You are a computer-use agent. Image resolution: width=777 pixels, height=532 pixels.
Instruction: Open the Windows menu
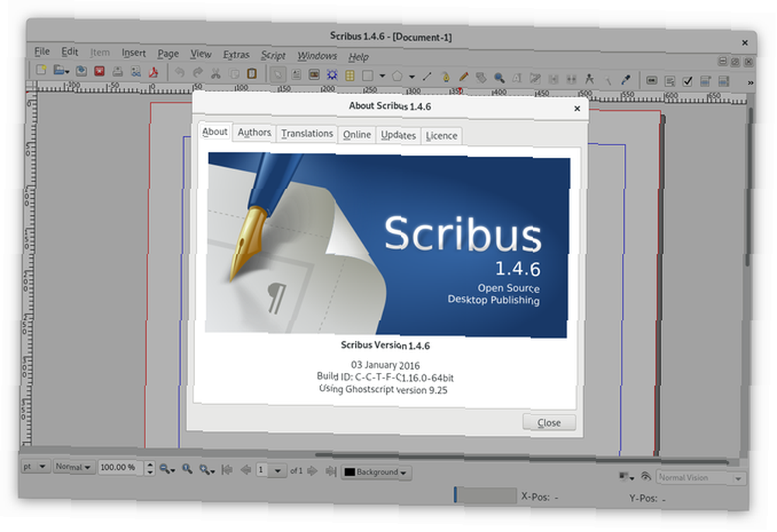pos(317,55)
